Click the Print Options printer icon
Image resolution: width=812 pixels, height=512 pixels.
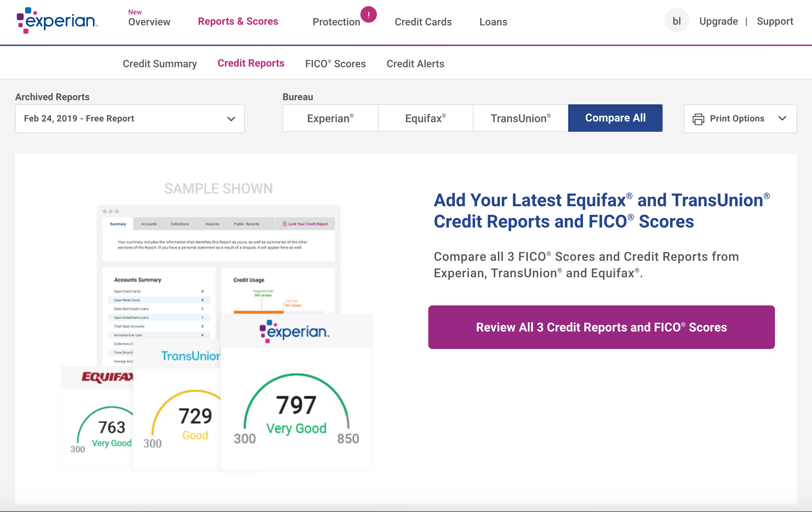point(698,118)
